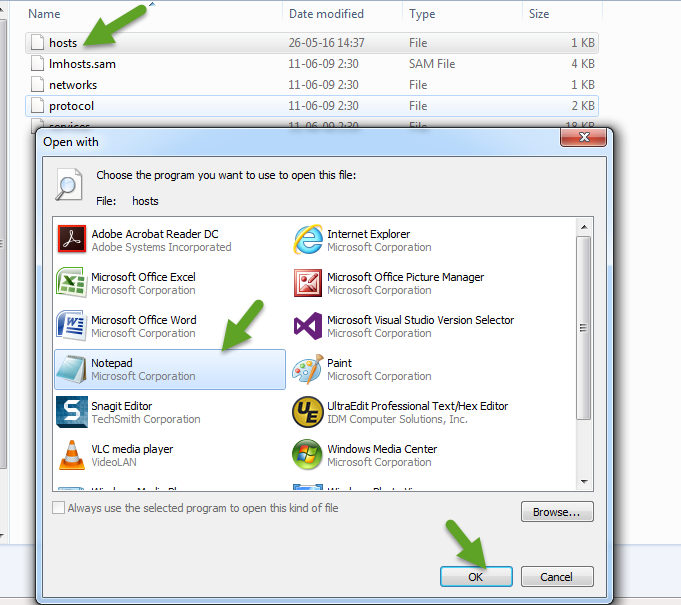Select Microsoft Office Picture Manager icon

point(308,283)
